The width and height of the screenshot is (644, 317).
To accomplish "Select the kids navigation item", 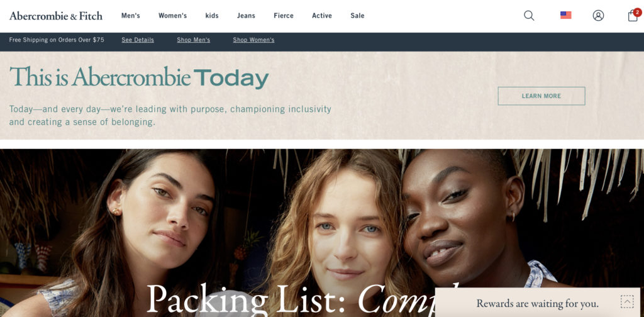I will coord(212,16).
